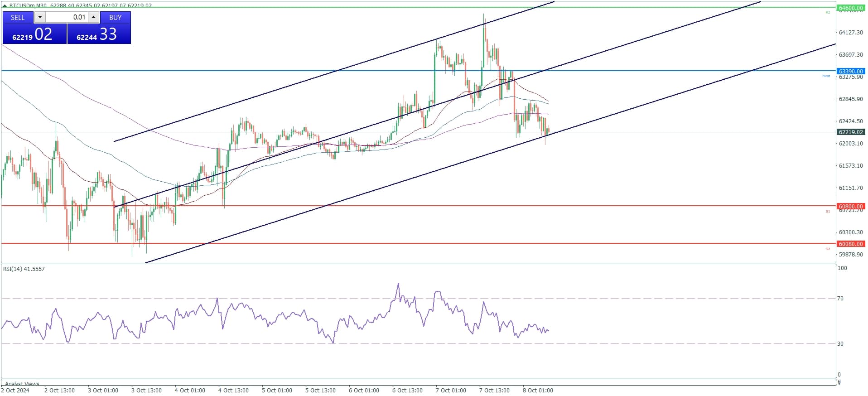This screenshot has width=868, height=396.
Task: Click the 8 Oct 01:00 time axis label
Action: tap(538, 390)
